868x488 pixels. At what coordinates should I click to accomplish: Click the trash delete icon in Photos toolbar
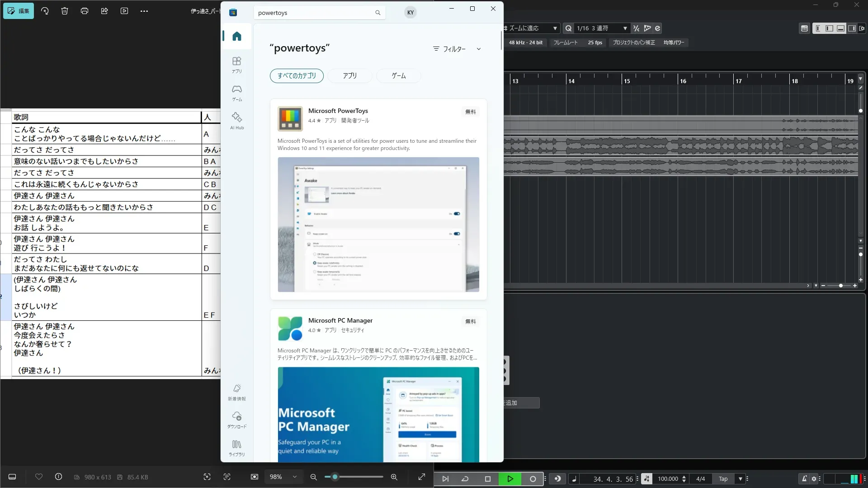point(65,11)
